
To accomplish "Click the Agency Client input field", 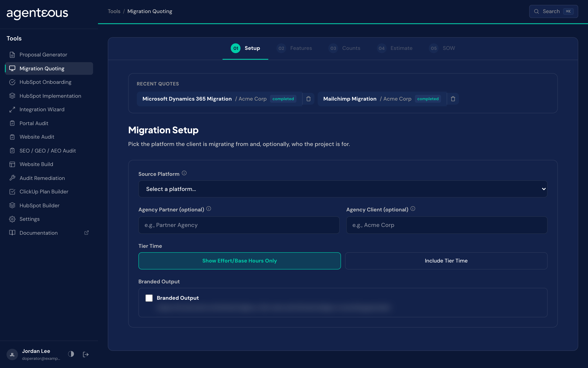I will [447, 225].
